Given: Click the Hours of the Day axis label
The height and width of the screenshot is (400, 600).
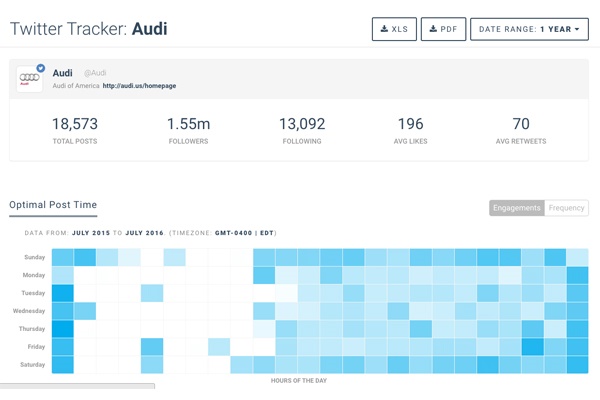Looking at the screenshot, I should point(299,380).
